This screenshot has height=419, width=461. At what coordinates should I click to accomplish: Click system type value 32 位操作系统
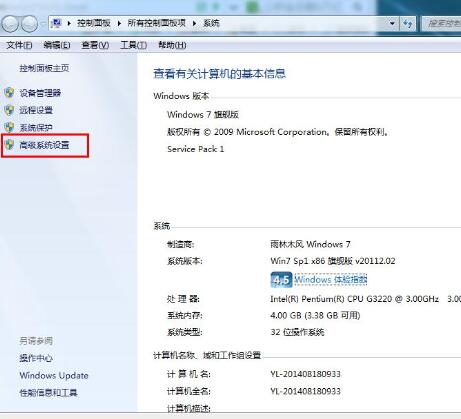[297, 332]
